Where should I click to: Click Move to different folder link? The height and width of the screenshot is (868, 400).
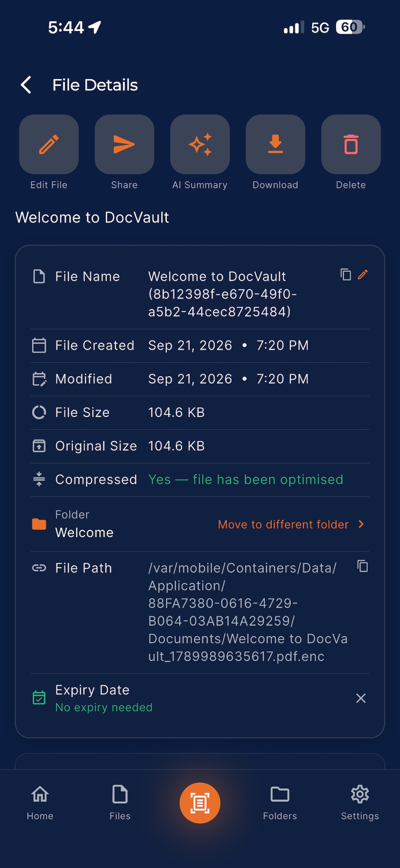tap(283, 524)
